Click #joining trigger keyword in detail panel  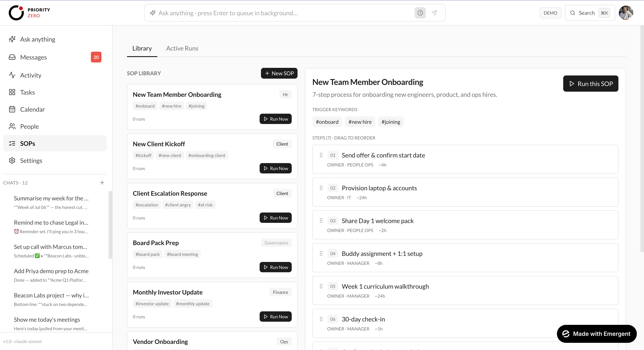pyautogui.click(x=390, y=122)
